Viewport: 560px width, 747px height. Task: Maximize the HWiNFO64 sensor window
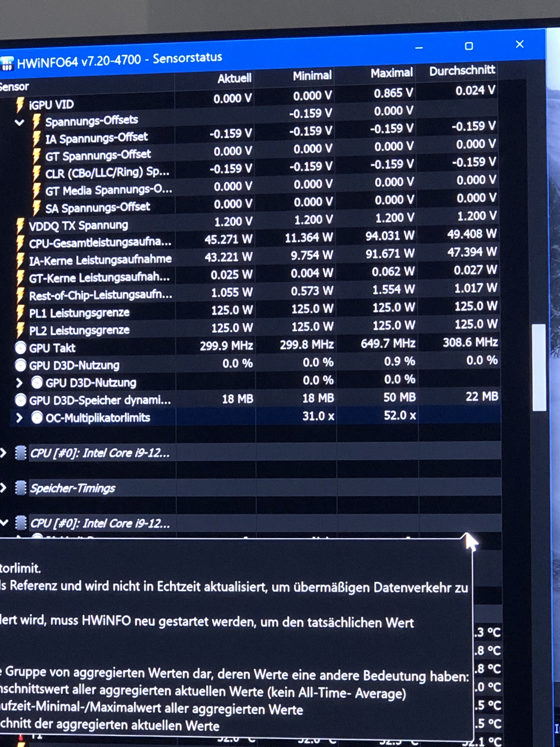469,46
